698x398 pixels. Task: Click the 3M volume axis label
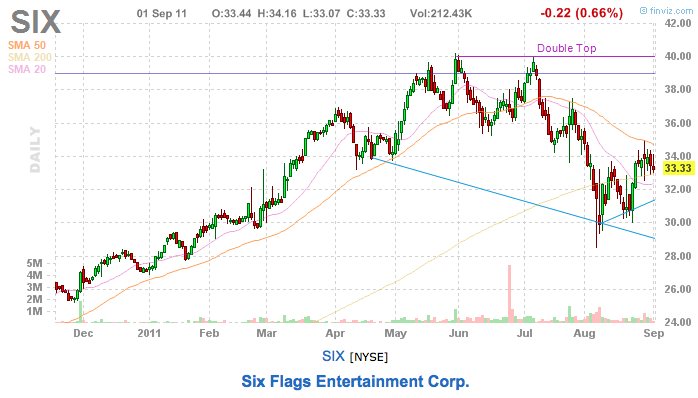35,287
